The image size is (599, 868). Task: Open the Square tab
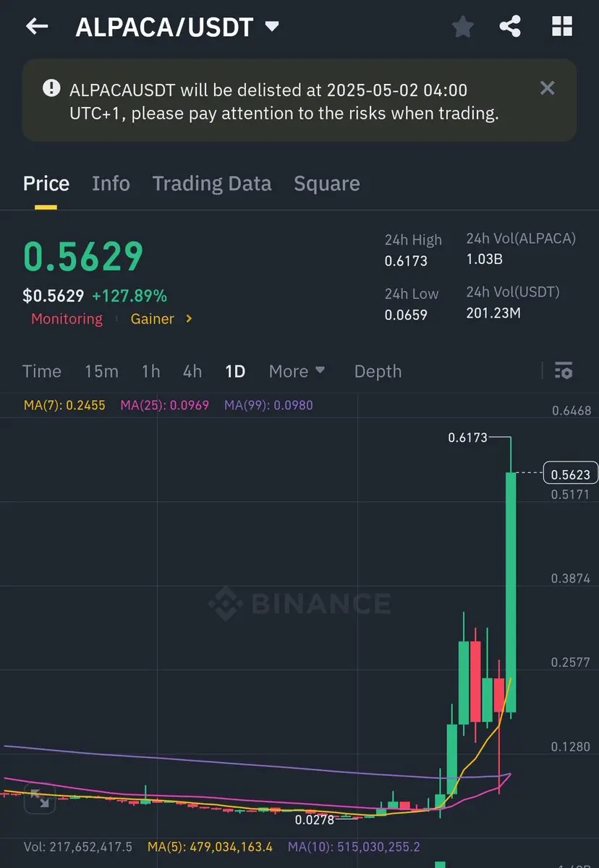[326, 184]
